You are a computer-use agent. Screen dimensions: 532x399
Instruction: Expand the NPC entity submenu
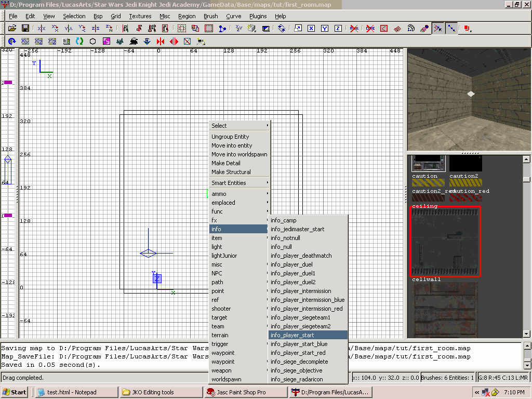[239, 273]
